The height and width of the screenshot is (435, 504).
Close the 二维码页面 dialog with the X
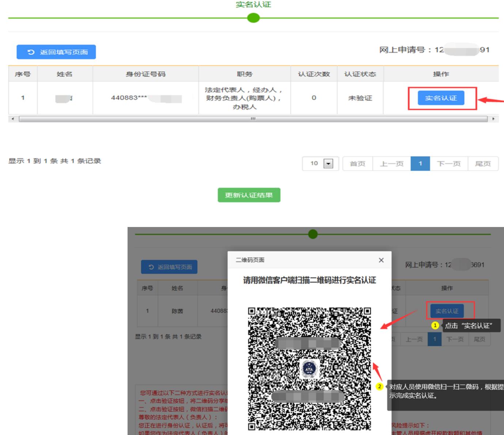pos(381,260)
